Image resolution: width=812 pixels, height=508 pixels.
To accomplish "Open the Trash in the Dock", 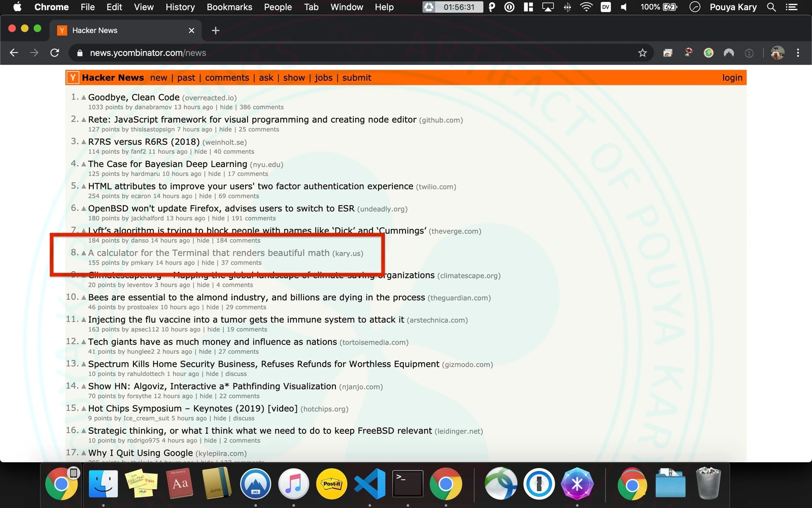I will (708, 483).
